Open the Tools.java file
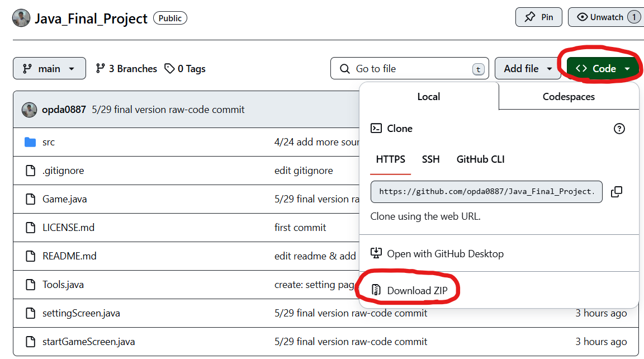This screenshot has width=644, height=359. point(63,285)
